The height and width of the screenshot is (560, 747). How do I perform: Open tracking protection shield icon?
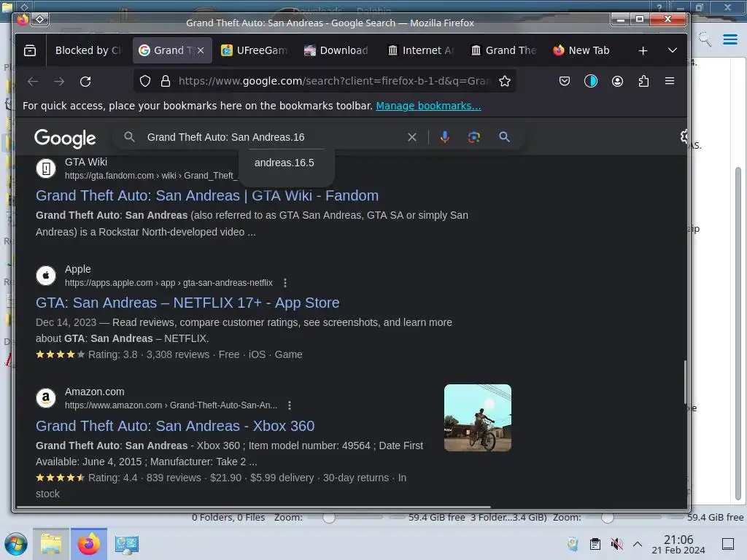[145, 82]
